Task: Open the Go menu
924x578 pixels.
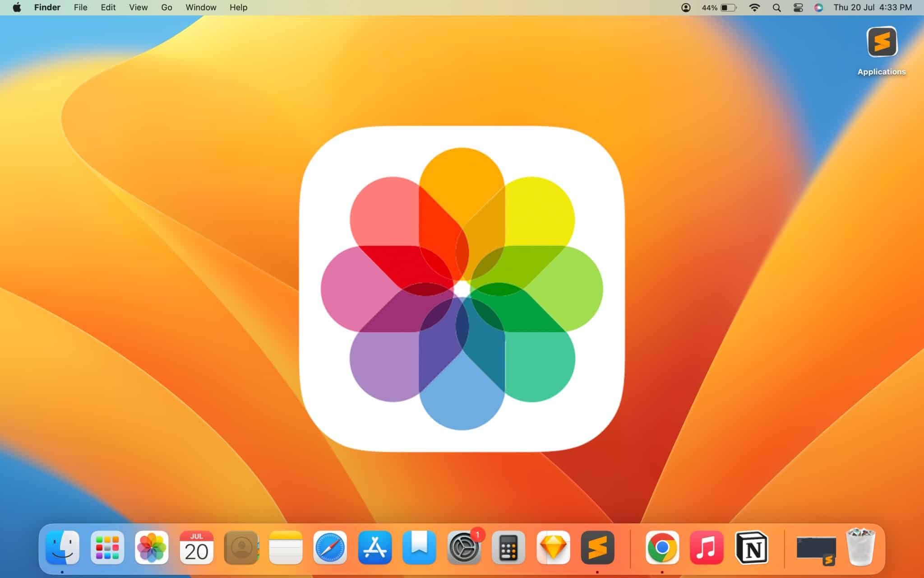Action: click(x=166, y=8)
